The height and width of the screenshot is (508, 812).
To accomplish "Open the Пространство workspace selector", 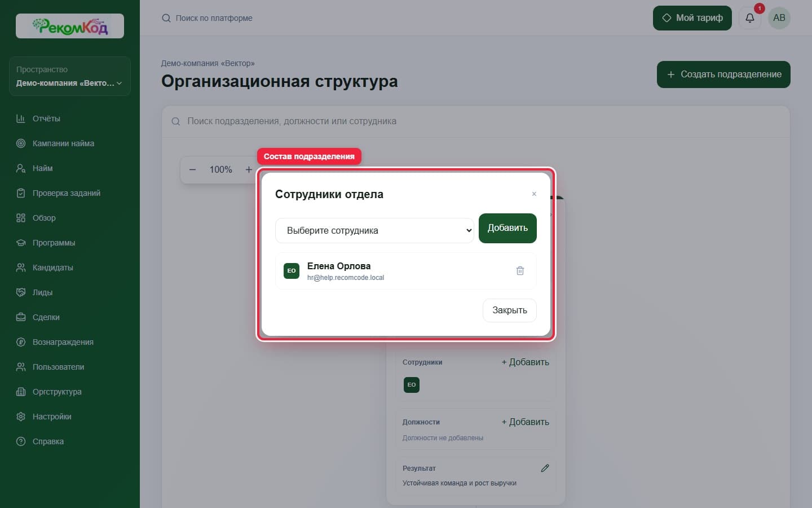I will click(x=70, y=76).
